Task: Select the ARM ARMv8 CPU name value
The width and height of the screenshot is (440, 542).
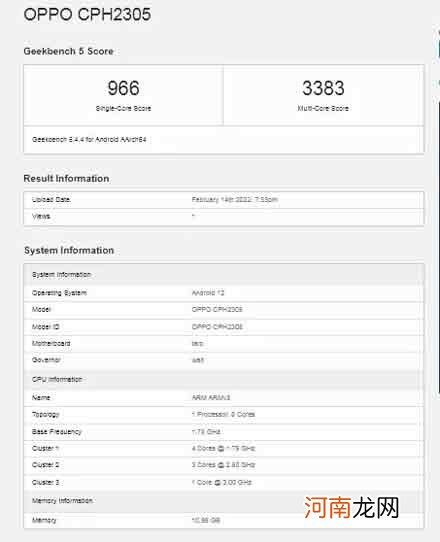Action: pos(211,398)
